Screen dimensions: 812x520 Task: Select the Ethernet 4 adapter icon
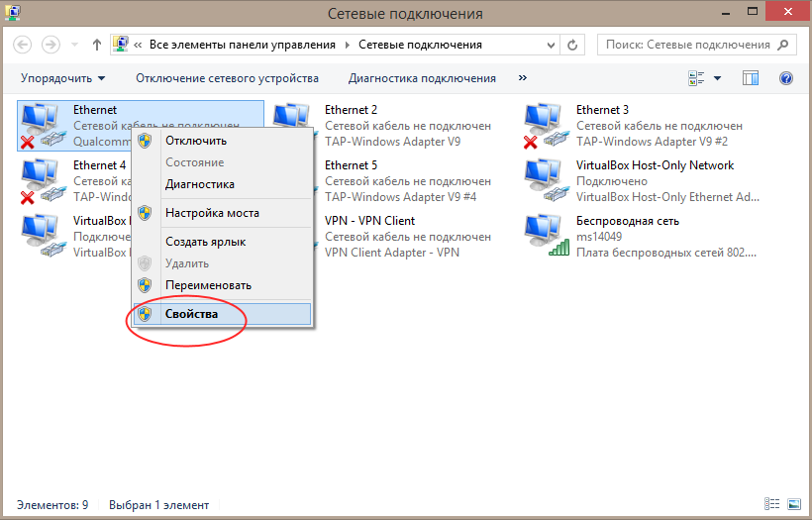pyautogui.click(x=43, y=181)
